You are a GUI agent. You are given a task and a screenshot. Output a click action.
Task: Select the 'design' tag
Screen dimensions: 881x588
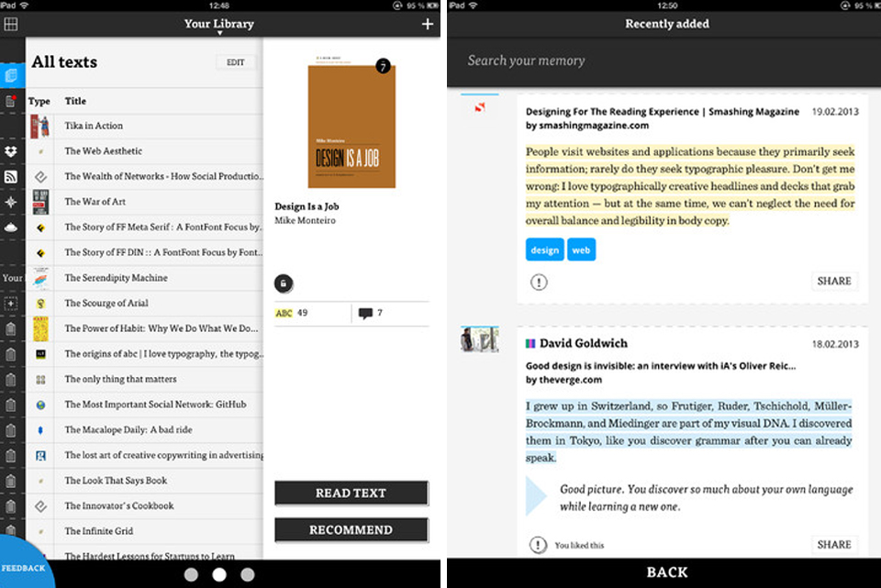point(544,250)
